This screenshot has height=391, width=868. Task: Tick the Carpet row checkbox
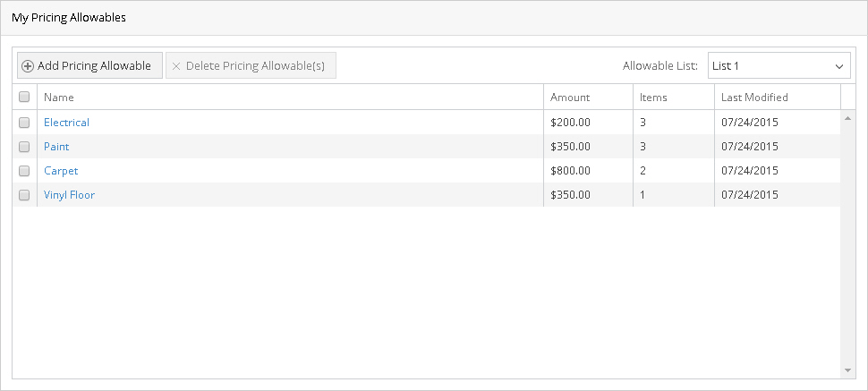[x=24, y=171]
